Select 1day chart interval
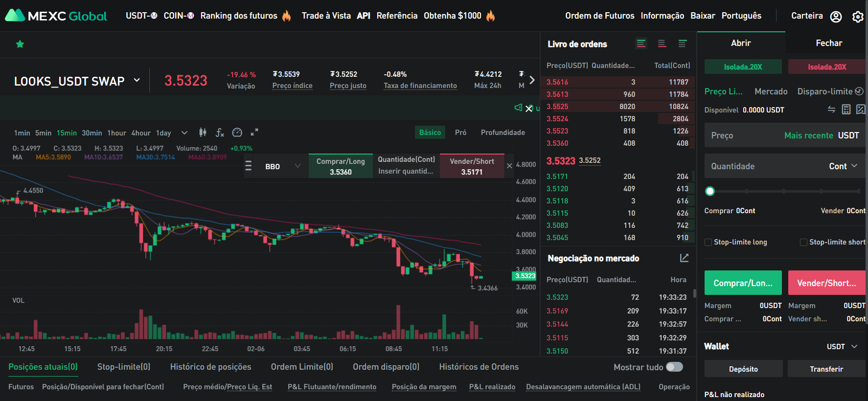This screenshot has width=868, height=401. click(163, 133)
